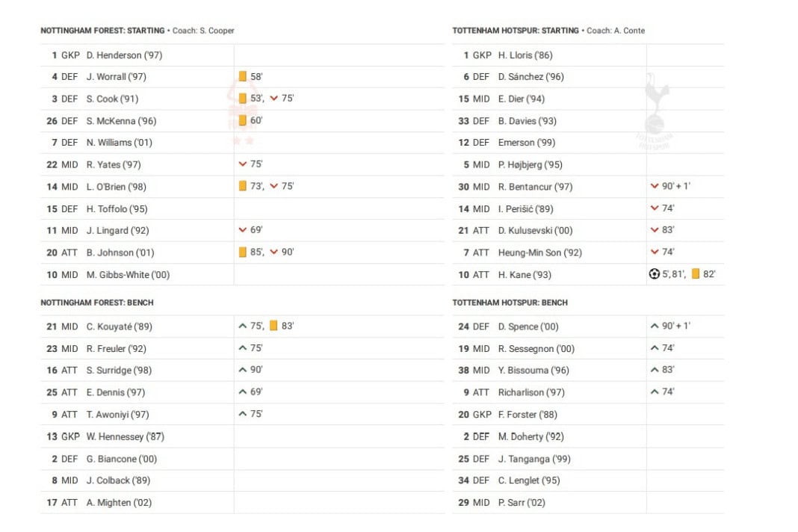Click the yellow card in B. Johnson's row
The image size is (798, 532).
point(243,252)
